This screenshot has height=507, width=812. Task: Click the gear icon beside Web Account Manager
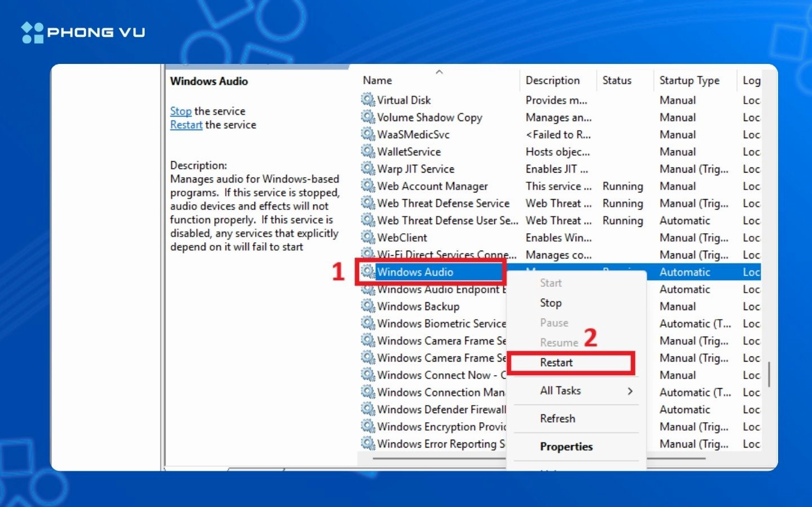pos(368,186)
